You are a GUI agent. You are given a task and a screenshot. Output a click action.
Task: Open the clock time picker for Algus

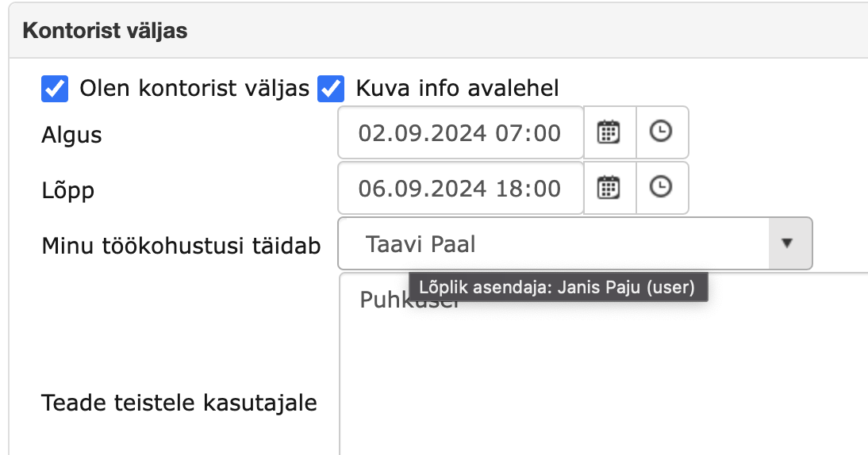[x=662, y=132]
